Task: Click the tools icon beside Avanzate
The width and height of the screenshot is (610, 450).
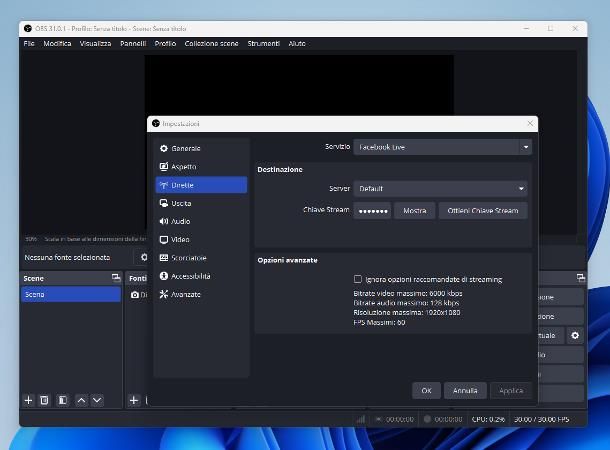Action: tap(164, 294)
